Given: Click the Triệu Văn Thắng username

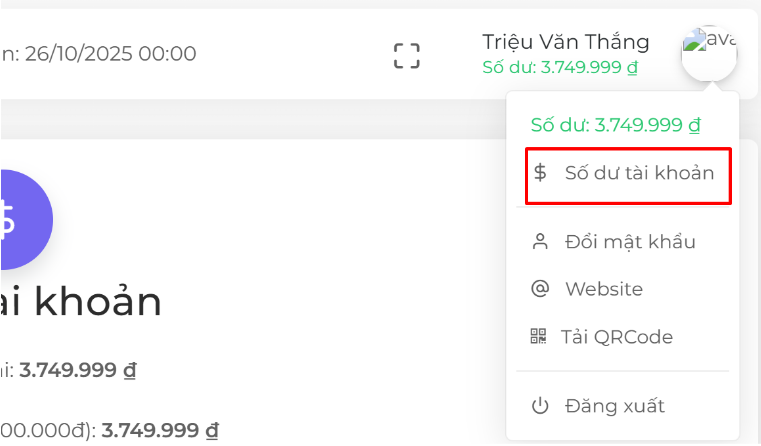Looking at the screenshot, I should tap(565, 41).
